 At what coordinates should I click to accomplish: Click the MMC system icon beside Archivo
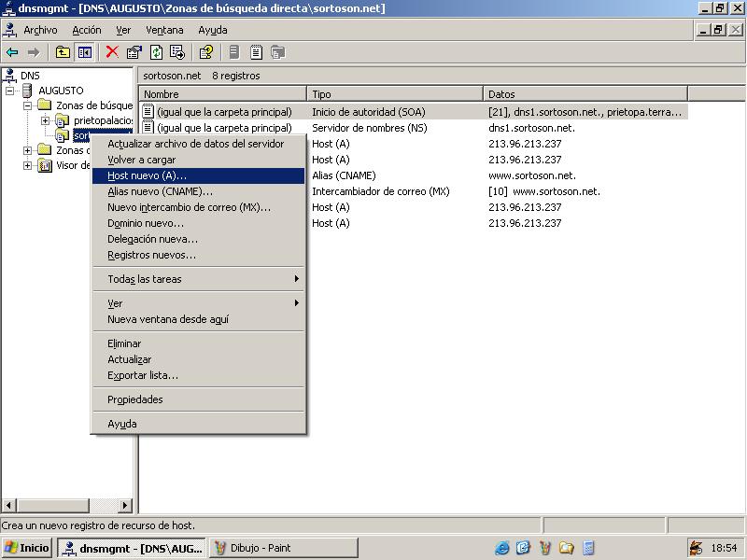pos(9,30)
